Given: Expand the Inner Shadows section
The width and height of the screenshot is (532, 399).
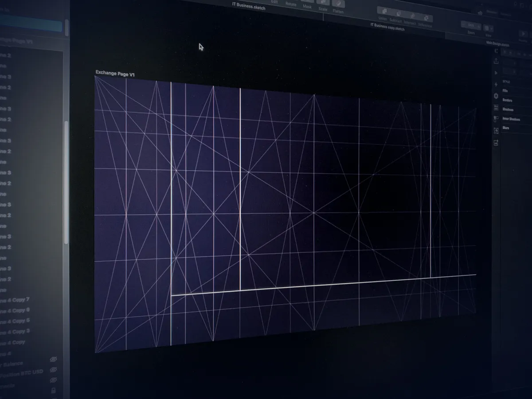Looking at the screenshot, I should 511,119.
